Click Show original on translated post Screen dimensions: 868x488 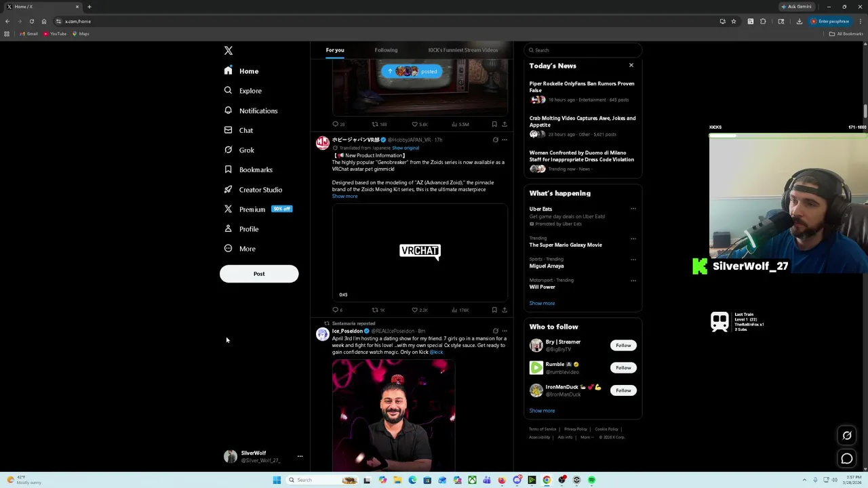tap(406, 148)
